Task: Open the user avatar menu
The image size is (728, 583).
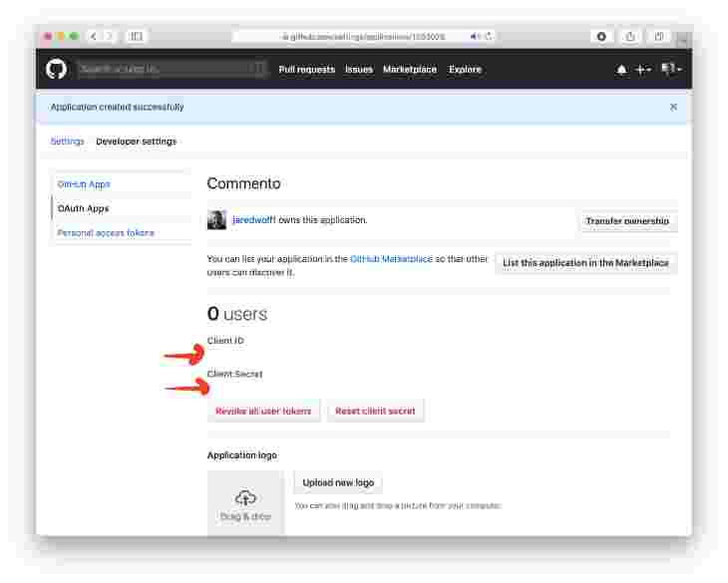Action: pos(671,69)
